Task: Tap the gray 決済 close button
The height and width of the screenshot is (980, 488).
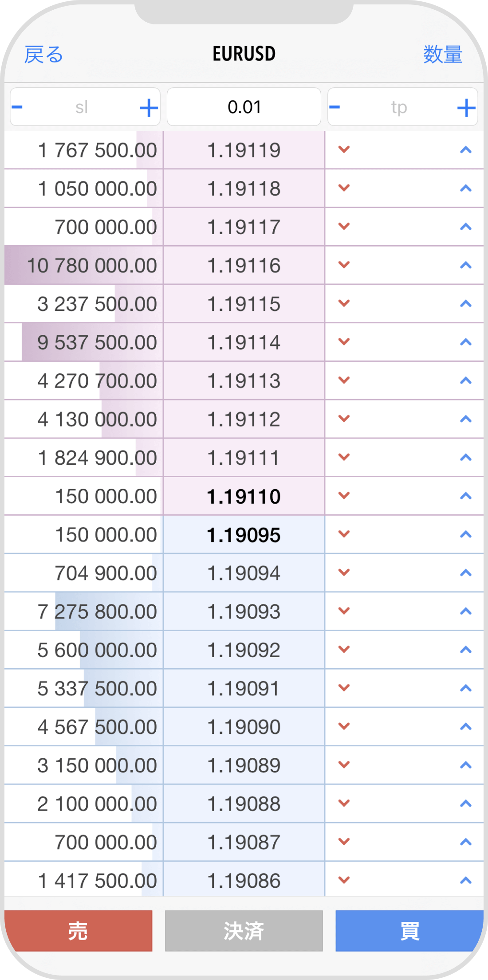Action: [x=244, y=931]
